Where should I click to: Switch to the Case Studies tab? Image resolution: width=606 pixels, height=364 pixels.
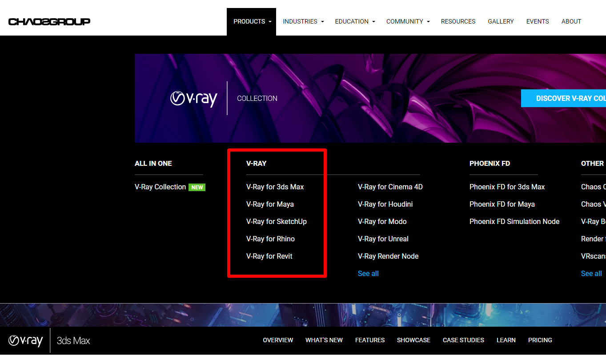(x=463, y=340)
